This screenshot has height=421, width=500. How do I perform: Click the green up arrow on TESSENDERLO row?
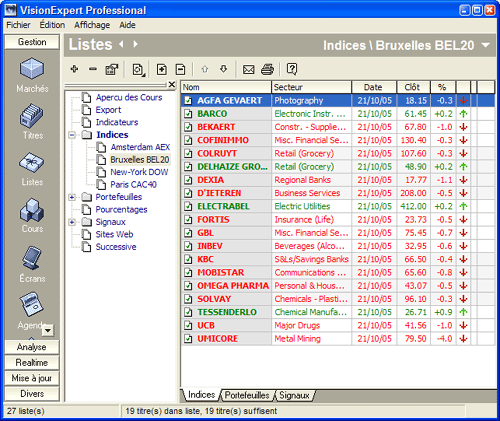pos(463,312)
